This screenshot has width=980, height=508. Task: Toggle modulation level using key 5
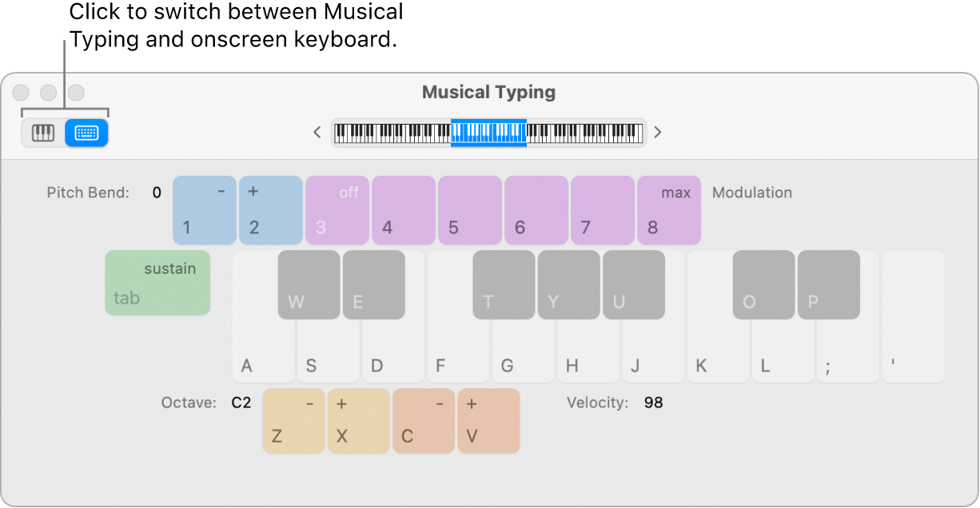coord(469,210)
